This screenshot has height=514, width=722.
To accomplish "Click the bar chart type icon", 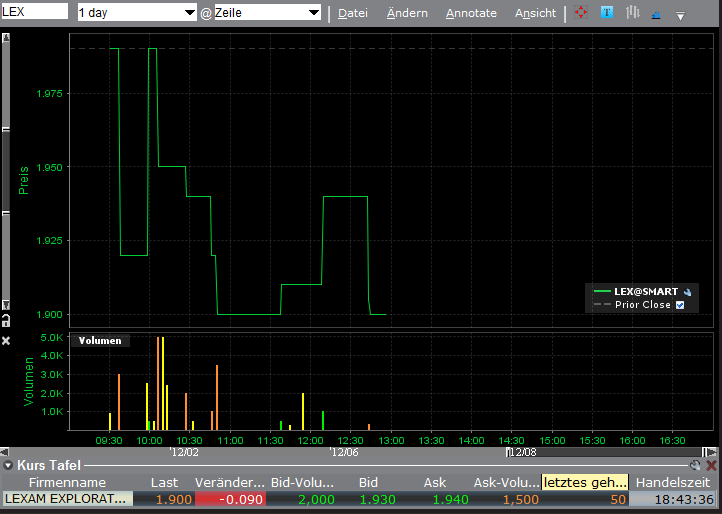I will [632, 13].
